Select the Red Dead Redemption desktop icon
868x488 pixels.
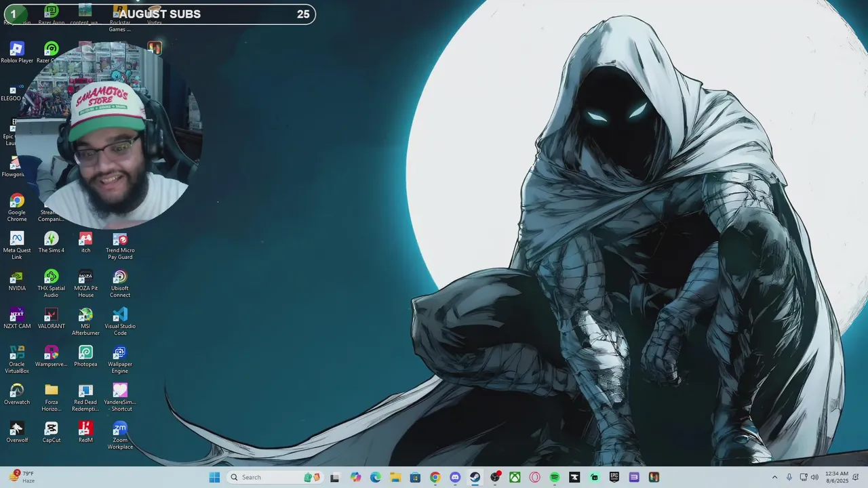85,397
